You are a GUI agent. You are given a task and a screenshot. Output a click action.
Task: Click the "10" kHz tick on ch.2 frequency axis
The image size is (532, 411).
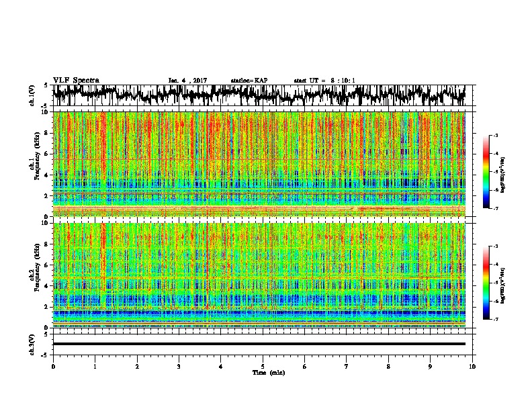pyautogui.click(x=45, y=223)
